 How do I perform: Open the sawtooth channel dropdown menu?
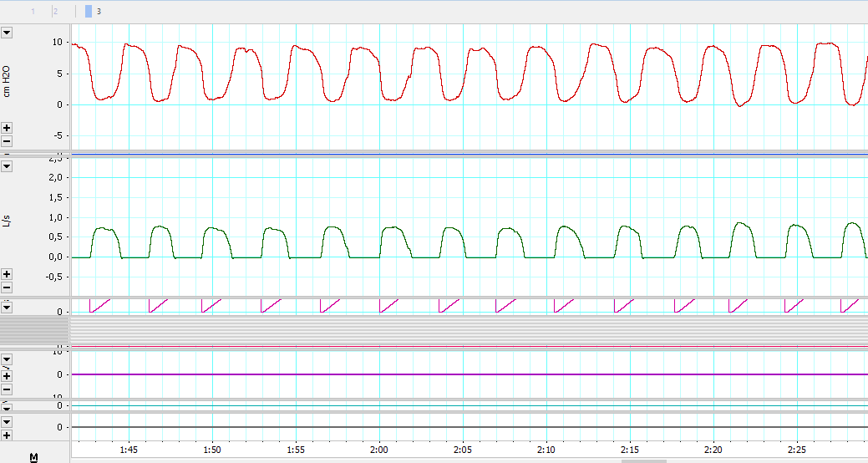click(x=7, y=307)
